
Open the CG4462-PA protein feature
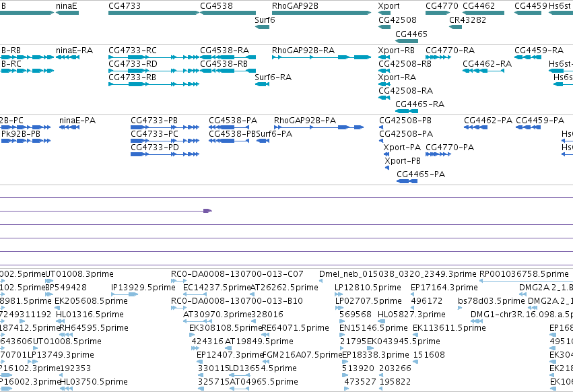(x=475, y=127)
